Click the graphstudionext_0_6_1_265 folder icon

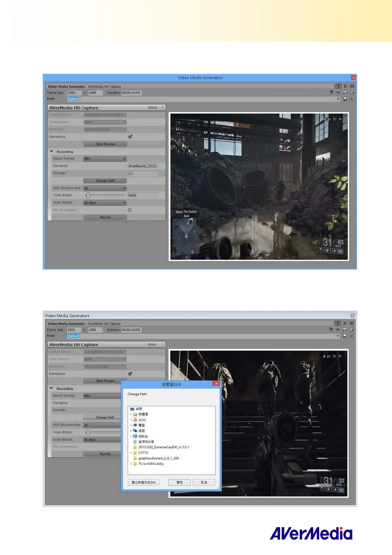coord(135,458)
